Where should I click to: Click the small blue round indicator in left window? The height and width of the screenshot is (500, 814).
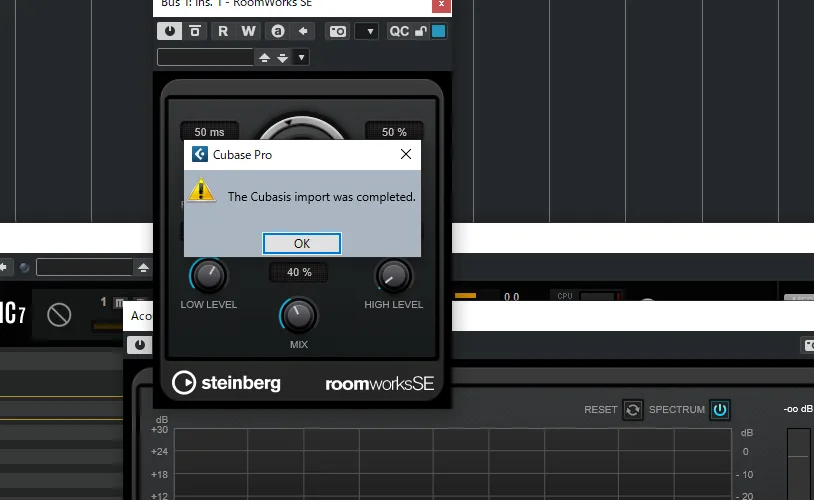coord(24,267)
